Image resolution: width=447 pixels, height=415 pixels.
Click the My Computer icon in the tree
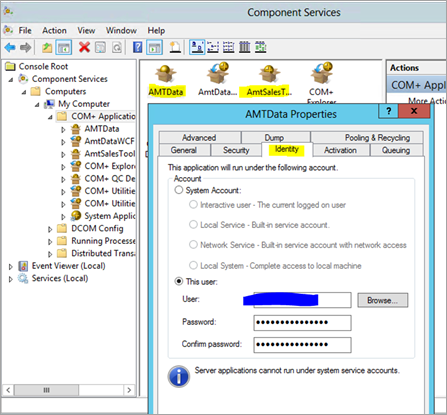tap(49, 104)
